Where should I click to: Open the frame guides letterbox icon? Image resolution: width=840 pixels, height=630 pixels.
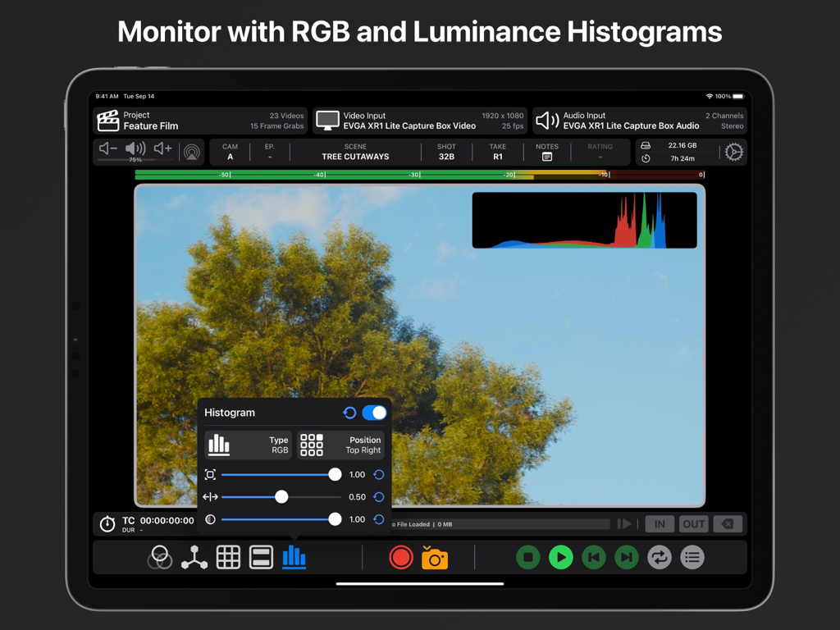tap(261, 557)
